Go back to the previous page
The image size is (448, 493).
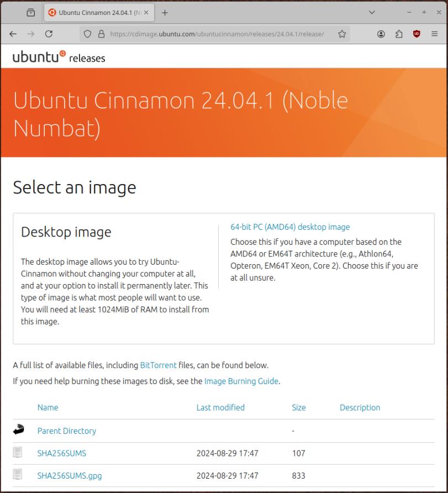click(13, 34)
